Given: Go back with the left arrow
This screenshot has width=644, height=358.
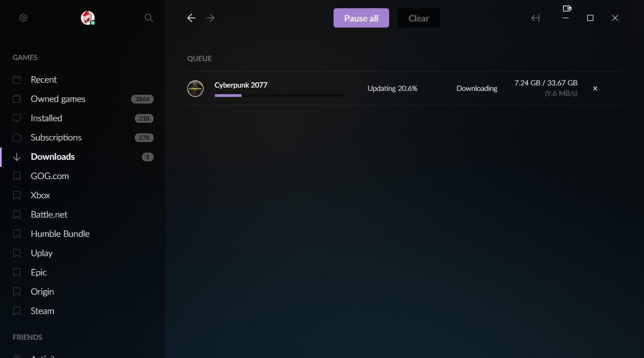Looking at the screenshot, I should (191, 18).
